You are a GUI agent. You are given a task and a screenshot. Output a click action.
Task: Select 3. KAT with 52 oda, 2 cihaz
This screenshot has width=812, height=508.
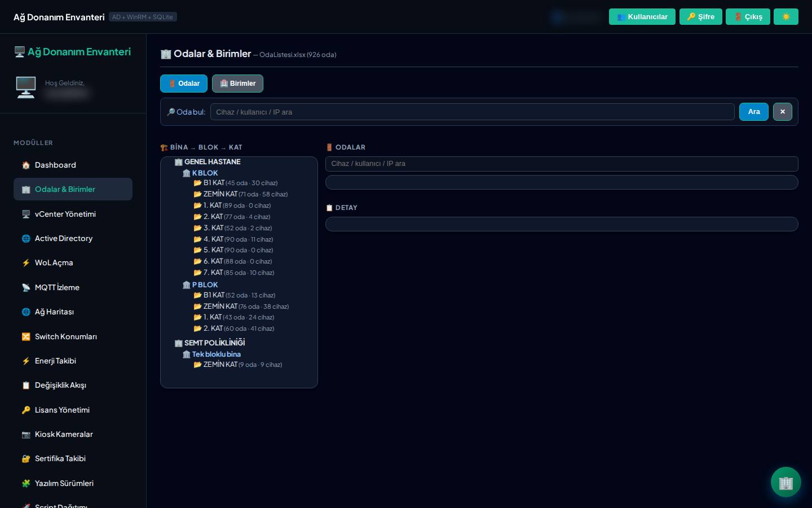coord(233,228)
